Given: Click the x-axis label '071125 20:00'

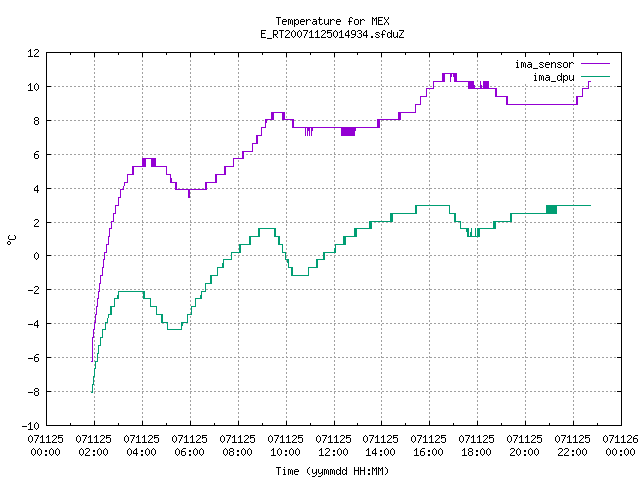Looking at the screenshot, I should (x=524, y=446).
